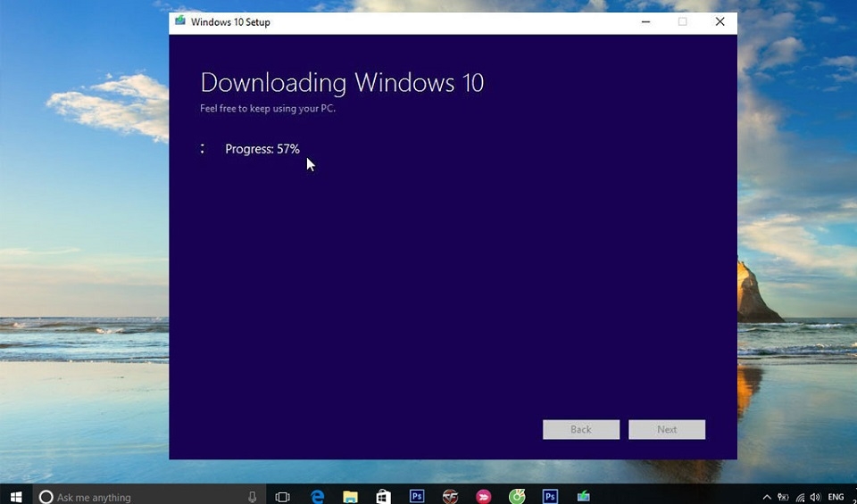Image resolution: width=857 pixels, height=504 pixels.
Task: Click the ENG language indicator
Action: tap(836, 497)
